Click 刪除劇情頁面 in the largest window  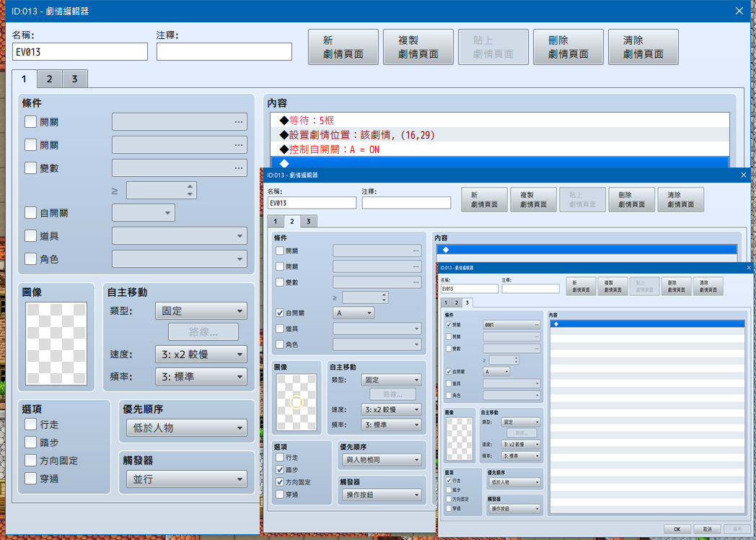pos(568,47)
